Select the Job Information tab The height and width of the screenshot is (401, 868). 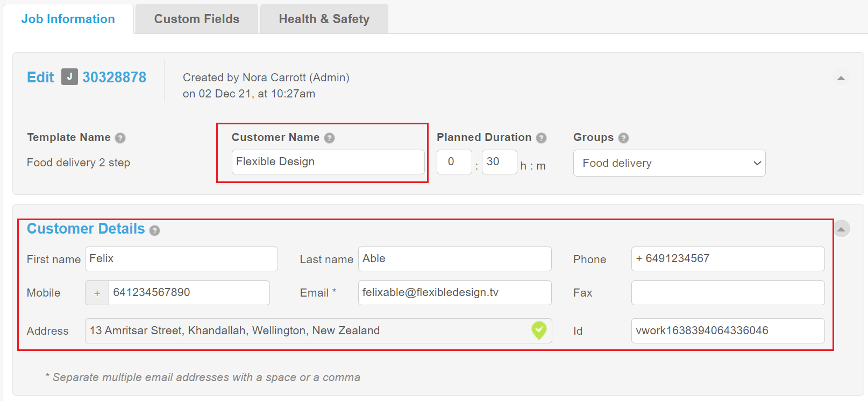[x=68, y=19]
